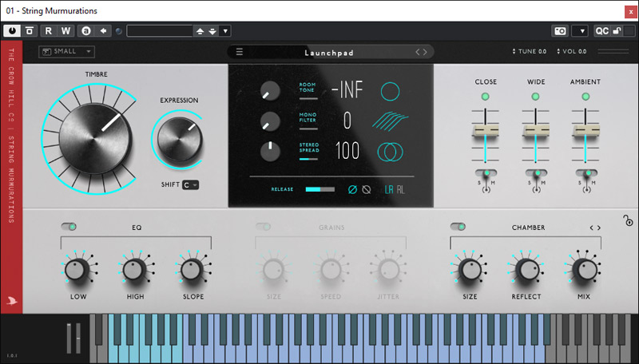Click the Stereo Spread overlapping circles icon

point(390,150)
